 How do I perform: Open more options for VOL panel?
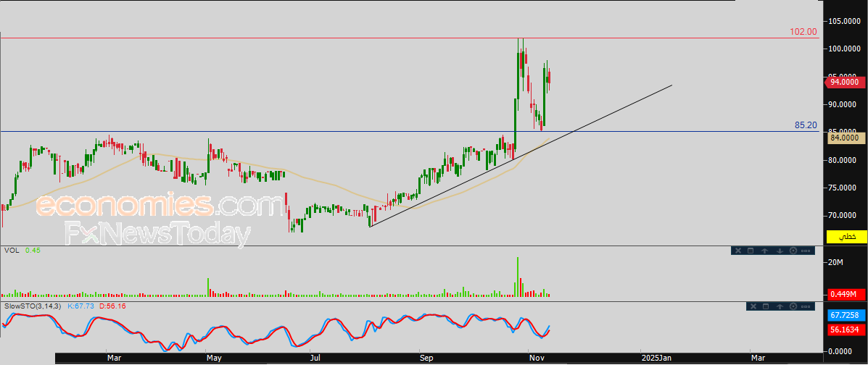coord(806,251)
